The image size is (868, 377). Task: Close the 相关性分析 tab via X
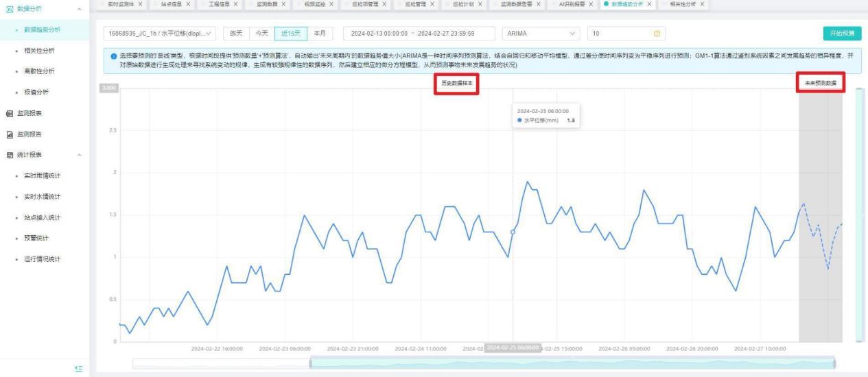click(x=702, y=5)
